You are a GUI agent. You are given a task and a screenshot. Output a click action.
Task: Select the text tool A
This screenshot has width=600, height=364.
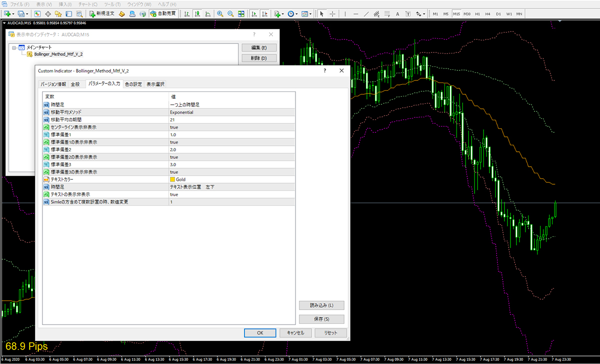pos(397,13)
